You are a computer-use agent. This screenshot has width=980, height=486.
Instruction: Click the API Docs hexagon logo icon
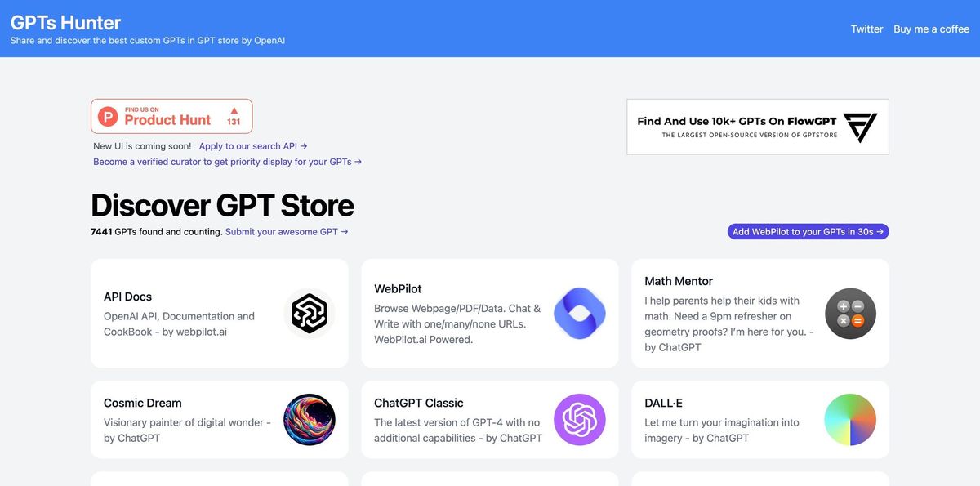click(310, 314)
